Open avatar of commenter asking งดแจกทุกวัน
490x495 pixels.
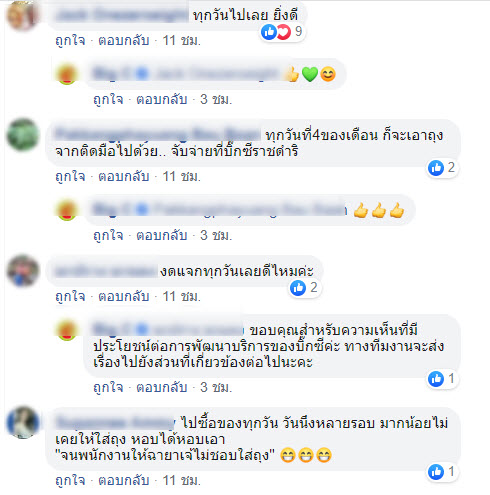(23, 271)
